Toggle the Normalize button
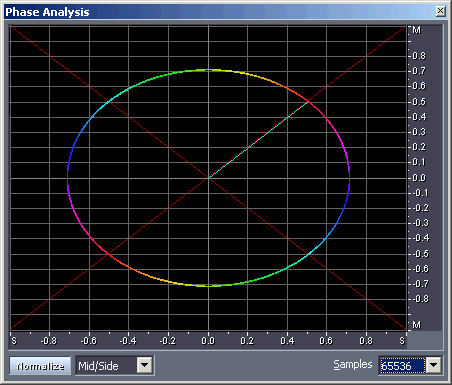Image resolution: width=452 pixels, height=385 pixels. pos(40,366)
